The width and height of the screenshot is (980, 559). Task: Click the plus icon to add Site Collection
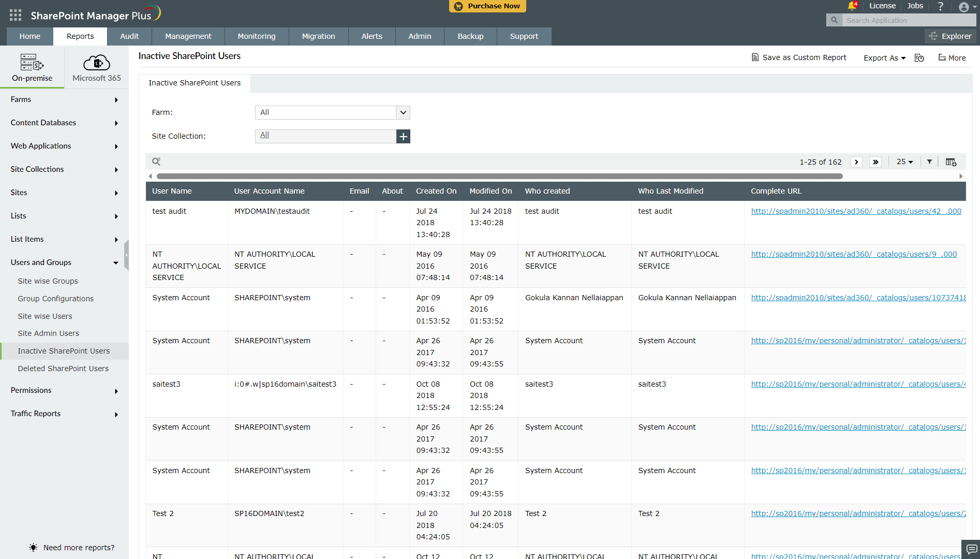pyautogui.click(x=403, y=136)
